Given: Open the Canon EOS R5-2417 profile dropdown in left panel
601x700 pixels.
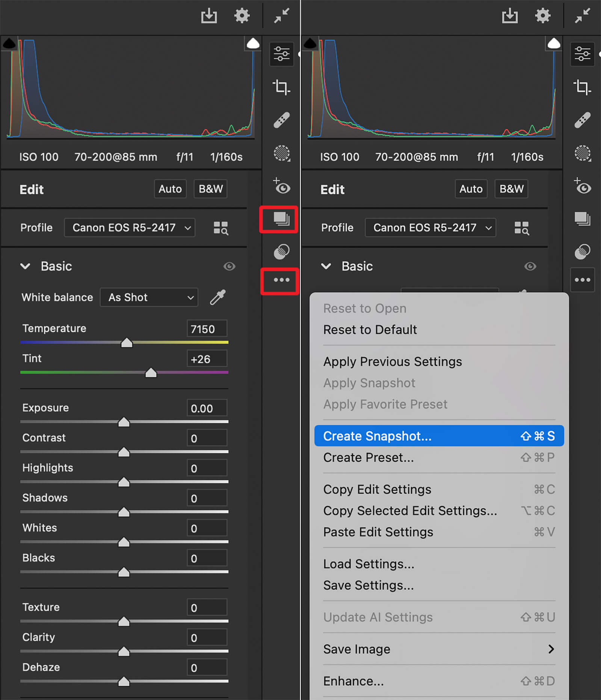Looking at the screenshot, I should (130, 228).
